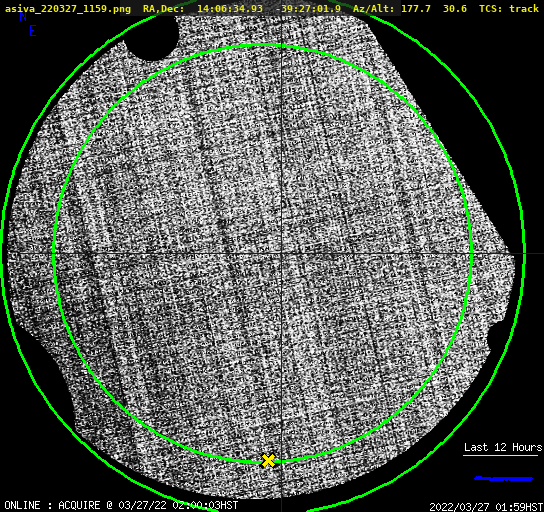Screen dimensions: 544x512
Task: Click the blue N north indicator
Action: click(23, 16)
